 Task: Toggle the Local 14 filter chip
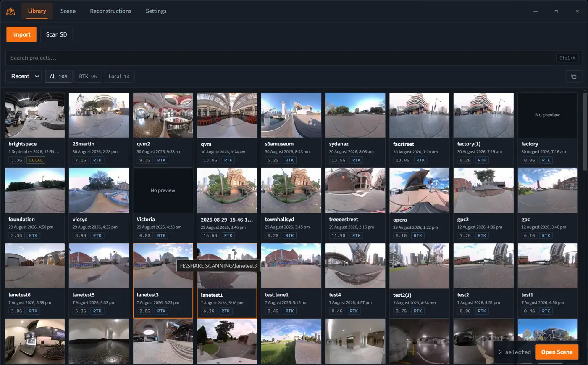[x=119, y=76]
